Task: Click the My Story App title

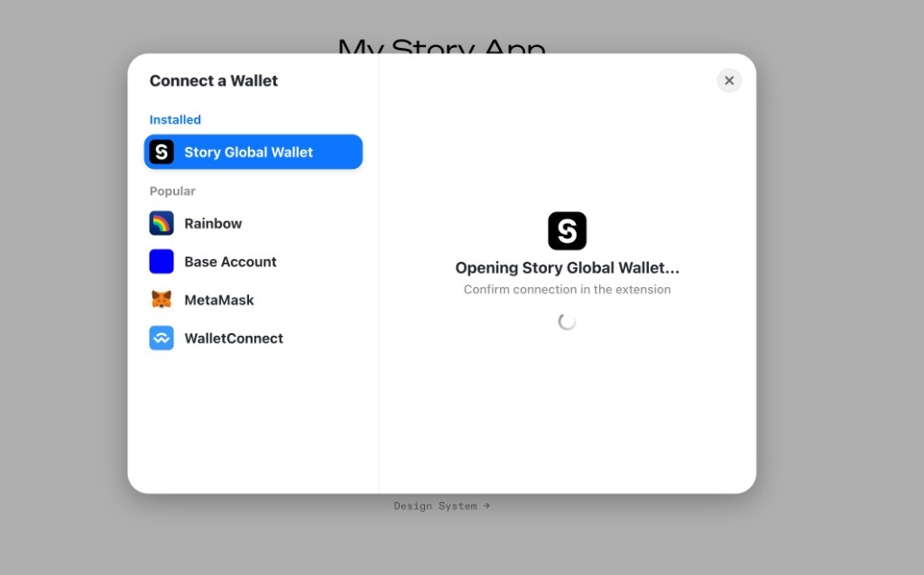Action: tap(441, 47)
